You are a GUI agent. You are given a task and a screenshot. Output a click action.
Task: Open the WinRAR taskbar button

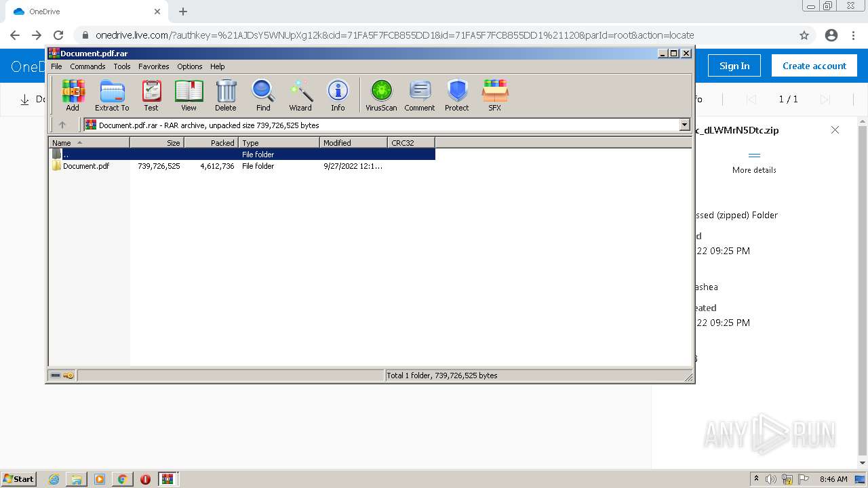167,479
